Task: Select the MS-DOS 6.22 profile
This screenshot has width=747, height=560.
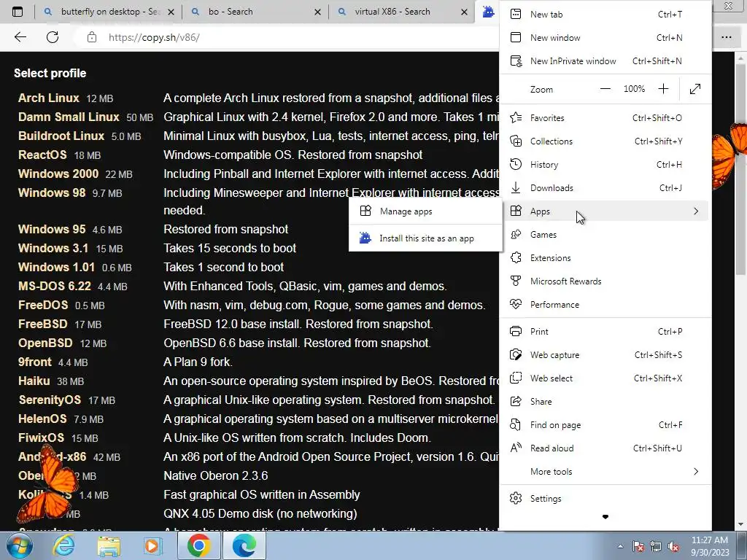Action: click(x=54, y=286)
